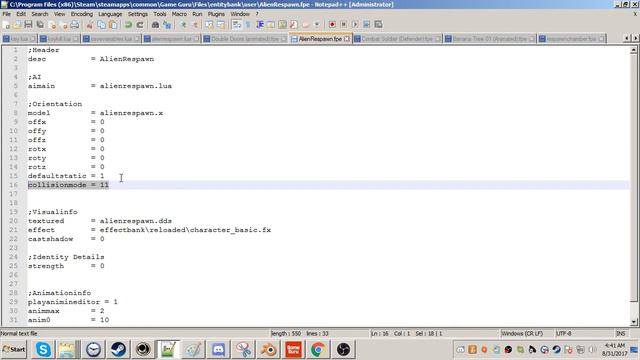The width and height of the screenshot is (640, 360).
Task: Switch to the Double Doors (animated).fpe tab
Action: coord(244,39)
